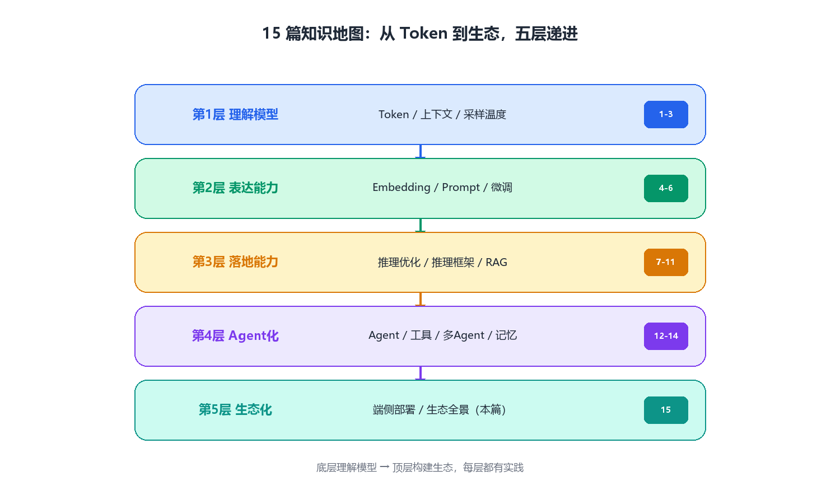This screenshot has height=504, width=840.
Task: Click the Token / 上下文 / 采样温度 text
Action: click(442, 114)
